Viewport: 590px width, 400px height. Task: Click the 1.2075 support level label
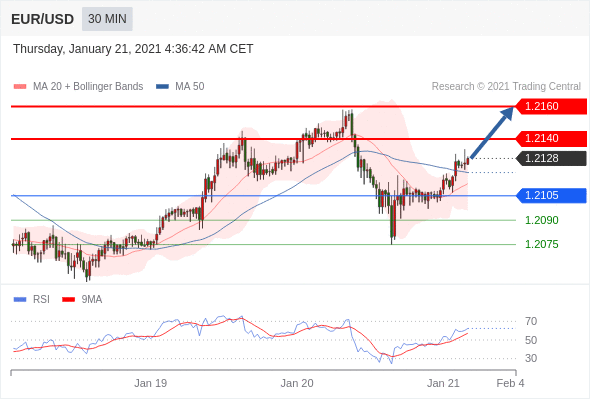[541, 244]
